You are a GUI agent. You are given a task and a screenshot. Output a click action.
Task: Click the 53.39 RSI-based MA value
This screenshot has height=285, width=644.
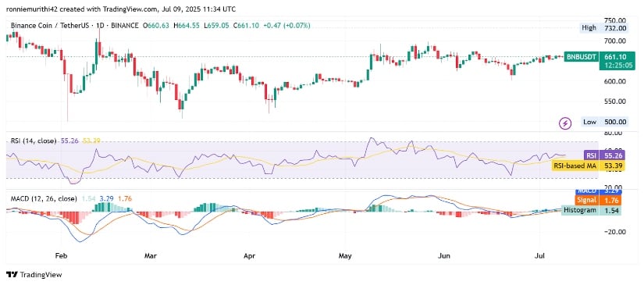[612, 166]
